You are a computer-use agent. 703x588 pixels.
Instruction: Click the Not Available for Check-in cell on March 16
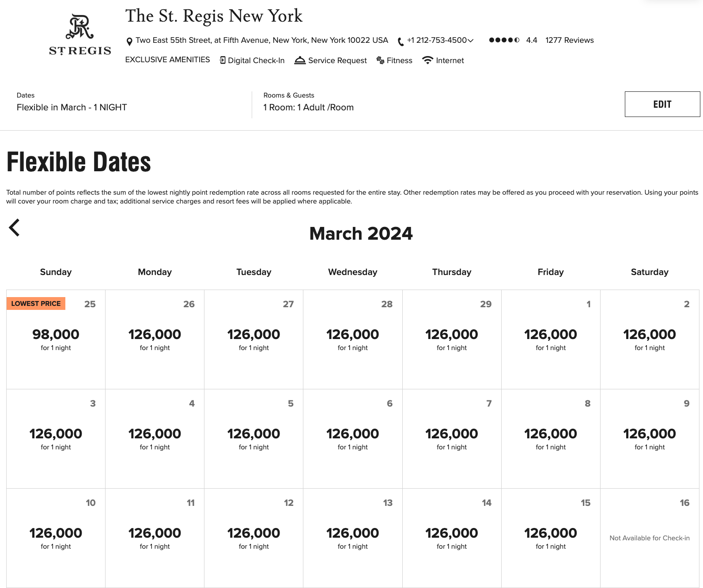coord(649,539)
